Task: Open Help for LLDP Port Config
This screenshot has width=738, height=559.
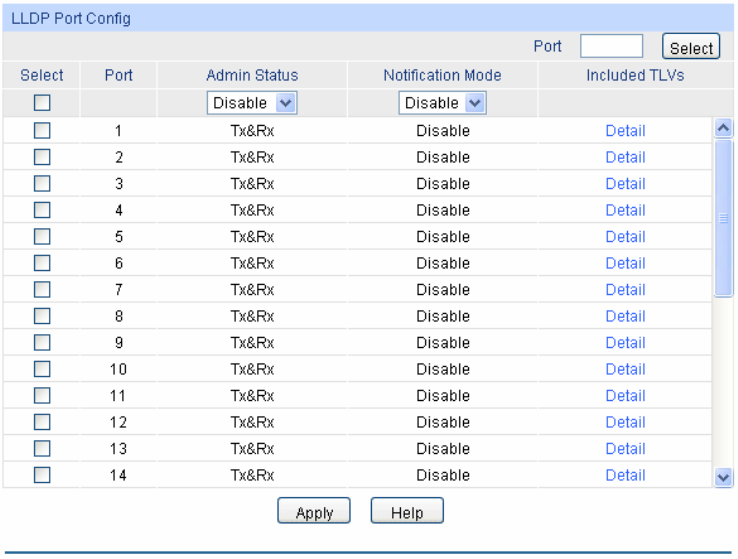Action: pyautogui.click(x=407, y=512)
